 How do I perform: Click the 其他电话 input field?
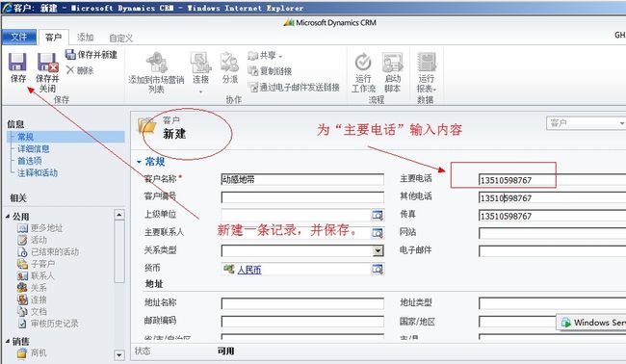553,198
